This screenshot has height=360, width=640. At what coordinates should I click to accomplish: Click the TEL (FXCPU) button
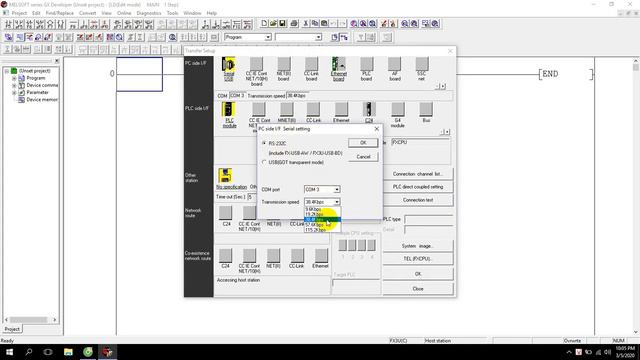coord(418,259)
